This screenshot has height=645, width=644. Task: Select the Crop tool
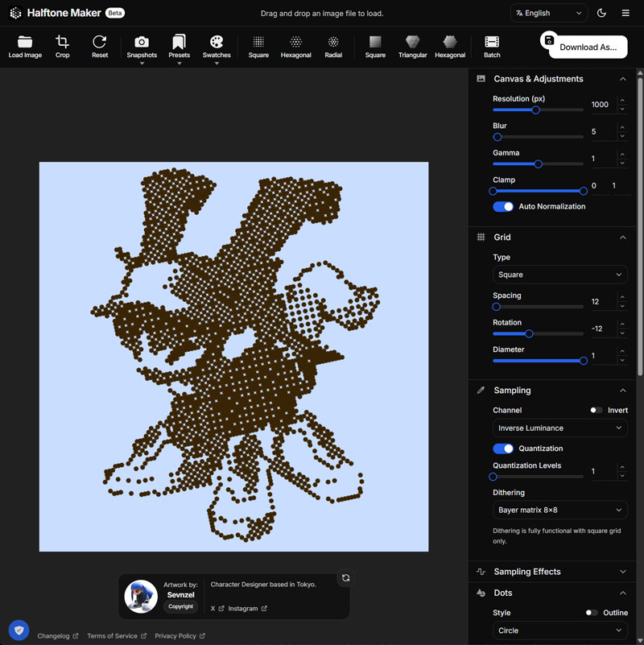(62, 42)
